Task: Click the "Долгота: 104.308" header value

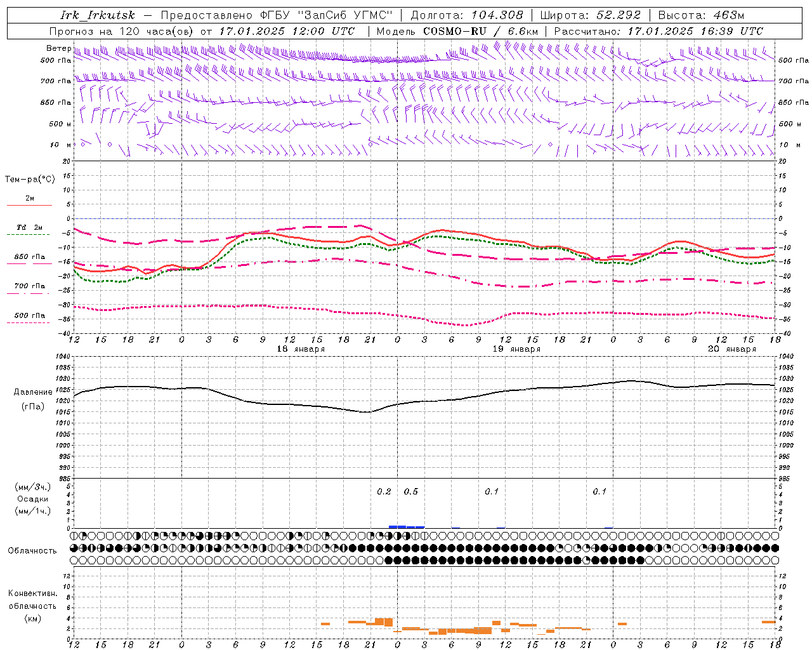Action: (467, 15)
